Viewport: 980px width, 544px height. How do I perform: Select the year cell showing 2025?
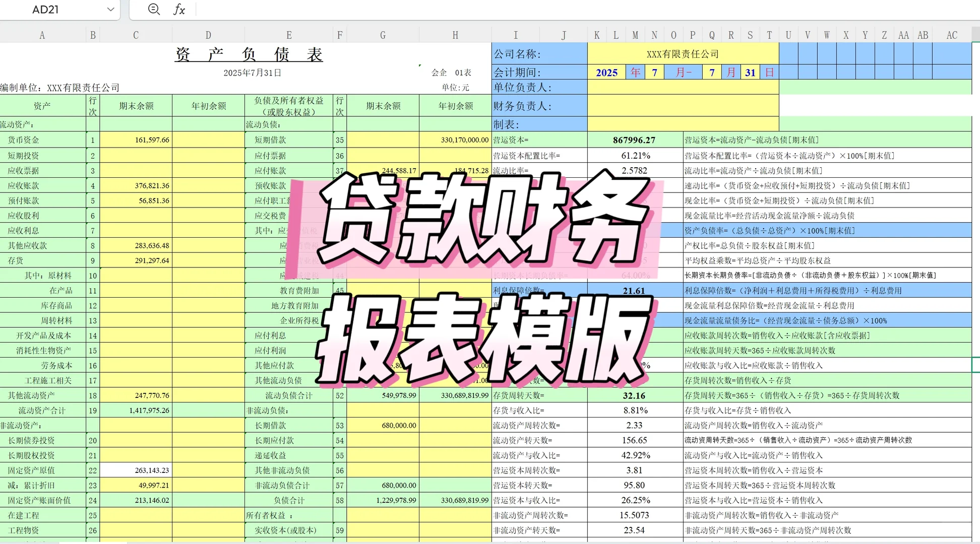pyautogui.click(x=607, y=72)
